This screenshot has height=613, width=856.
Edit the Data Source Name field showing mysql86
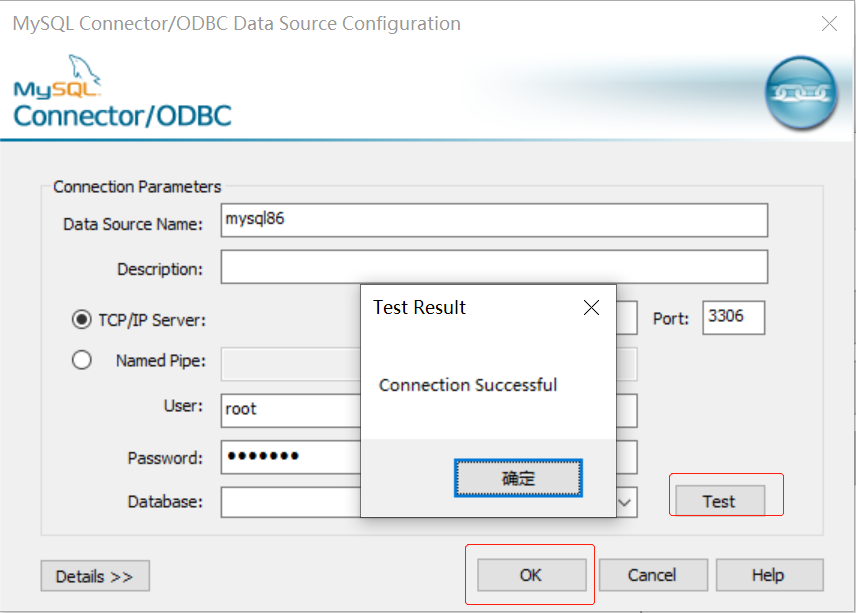[494, 220]
